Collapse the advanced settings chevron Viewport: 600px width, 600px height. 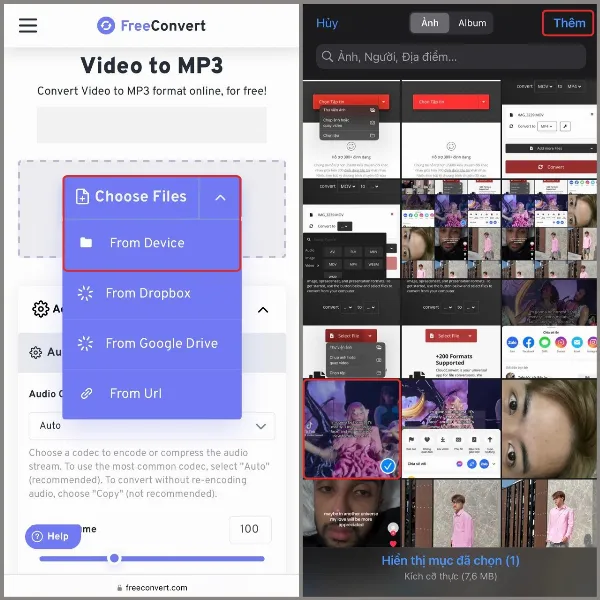click(263, 310)
